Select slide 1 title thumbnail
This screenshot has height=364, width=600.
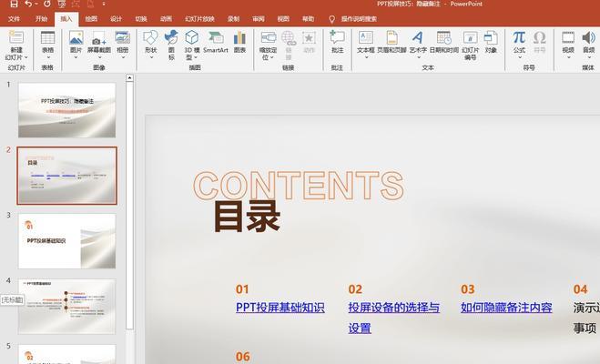(67, 110)
